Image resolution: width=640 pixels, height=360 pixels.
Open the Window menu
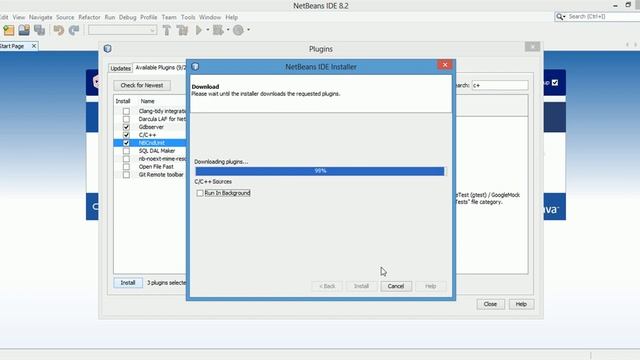pos(210,17)
